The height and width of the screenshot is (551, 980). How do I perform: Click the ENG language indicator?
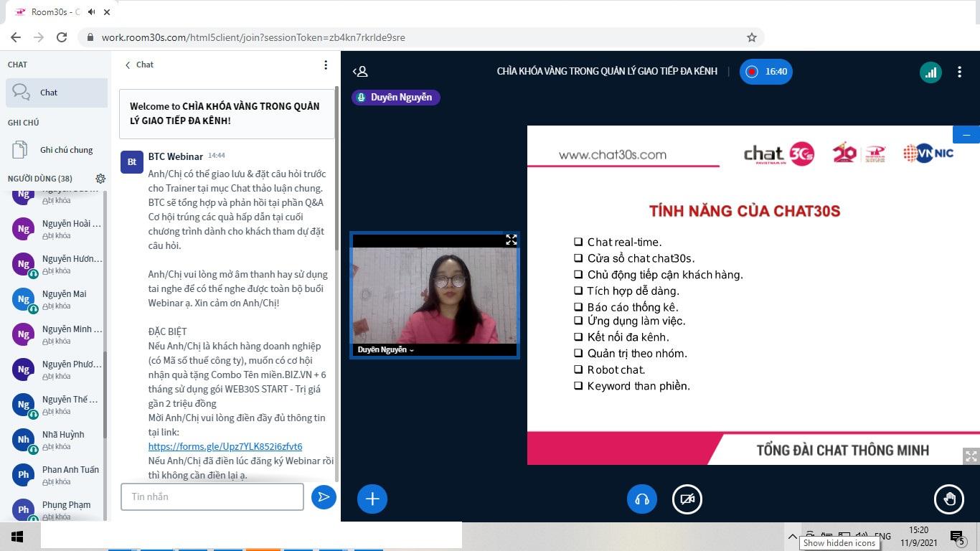click(x=882, y=537)
